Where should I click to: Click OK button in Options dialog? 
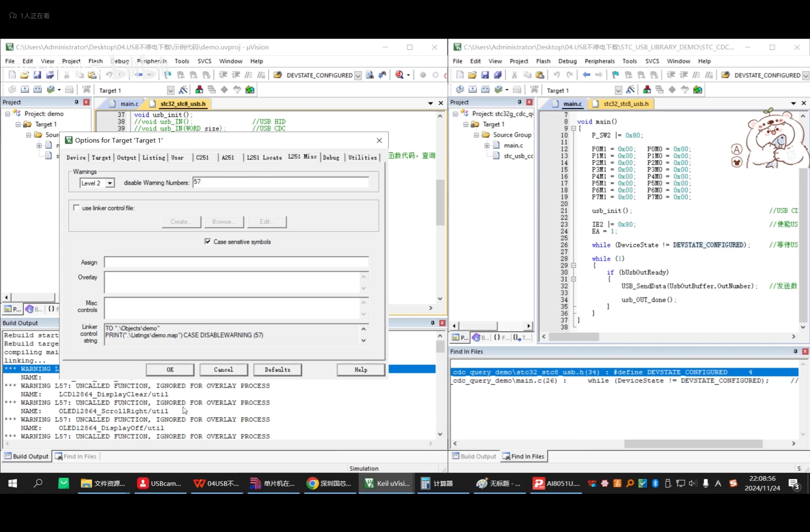tap(170, 370)
